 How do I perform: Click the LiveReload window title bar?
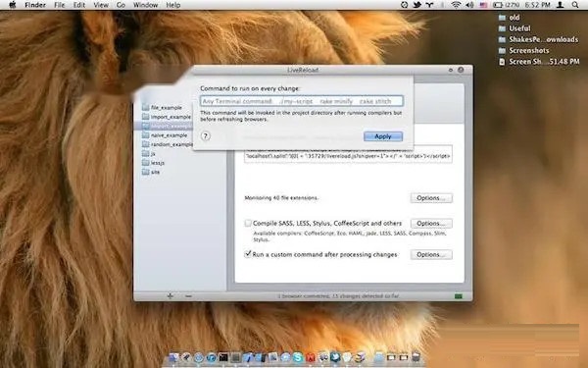(303, 70)
